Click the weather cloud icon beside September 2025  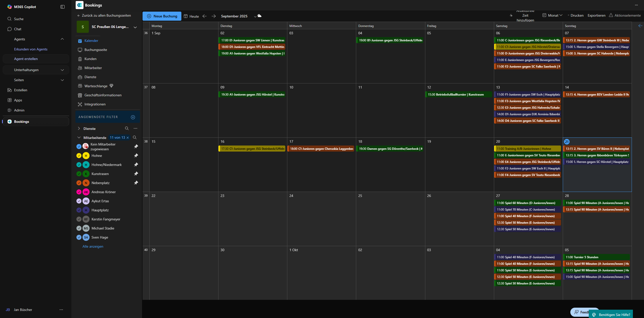point(259,16)
